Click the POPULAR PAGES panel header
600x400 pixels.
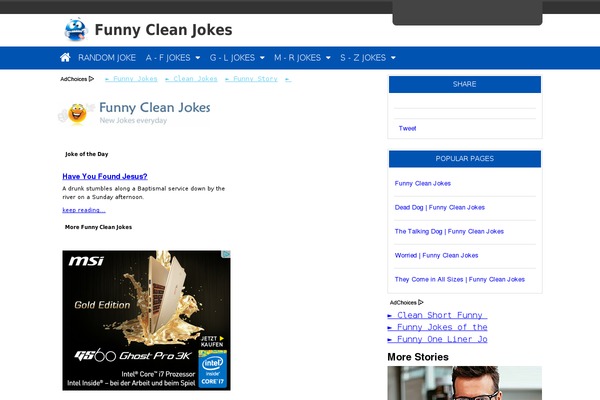pyautogui.click(x=465, y=159)
